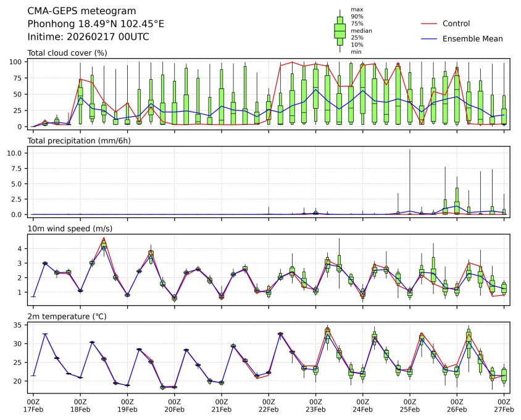
Task: Click the Total cloud cover panel title
Action: pos(67,52)
